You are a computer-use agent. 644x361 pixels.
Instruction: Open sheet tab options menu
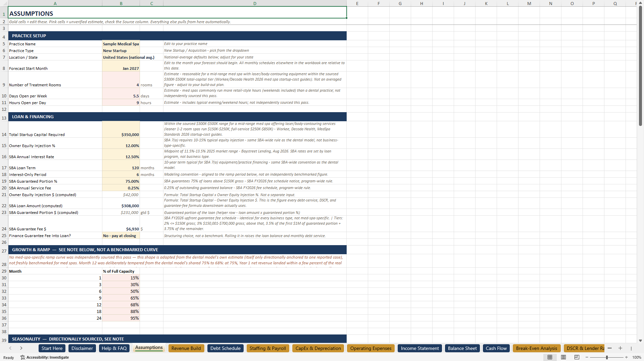(x=631, y=349)
